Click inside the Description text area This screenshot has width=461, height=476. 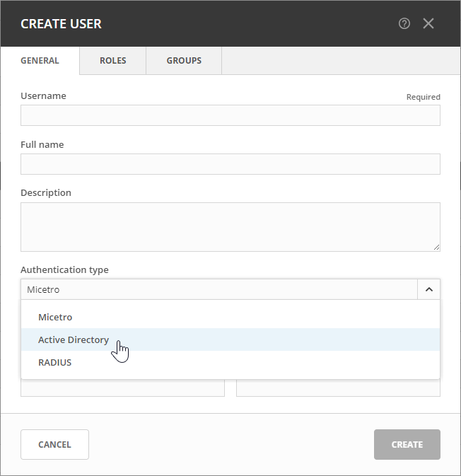coord(230,226)
